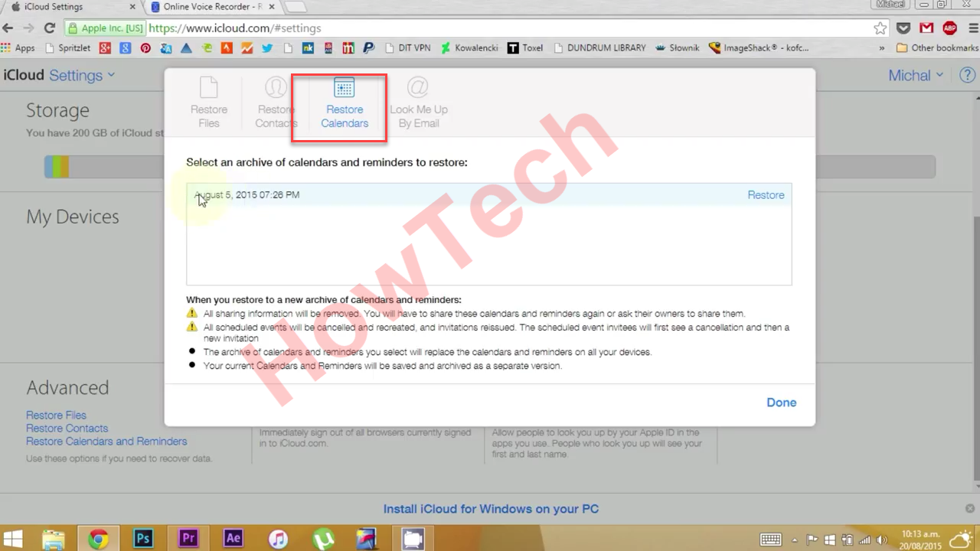
Task: Open the DIT VPN bookmark
Action: [407, 47]
